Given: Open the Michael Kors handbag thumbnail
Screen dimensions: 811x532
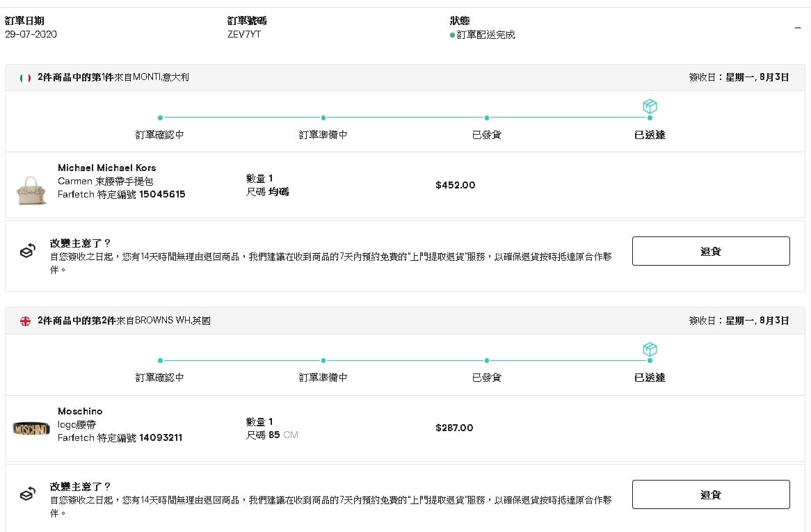Looking at the screenshot, I should point(31,191).
